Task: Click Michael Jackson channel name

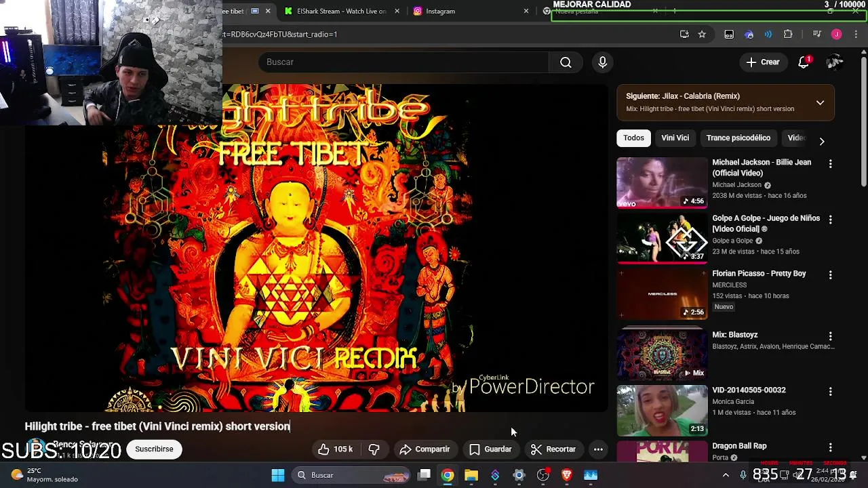Action: pyautogui.click(x=736, y=185)
